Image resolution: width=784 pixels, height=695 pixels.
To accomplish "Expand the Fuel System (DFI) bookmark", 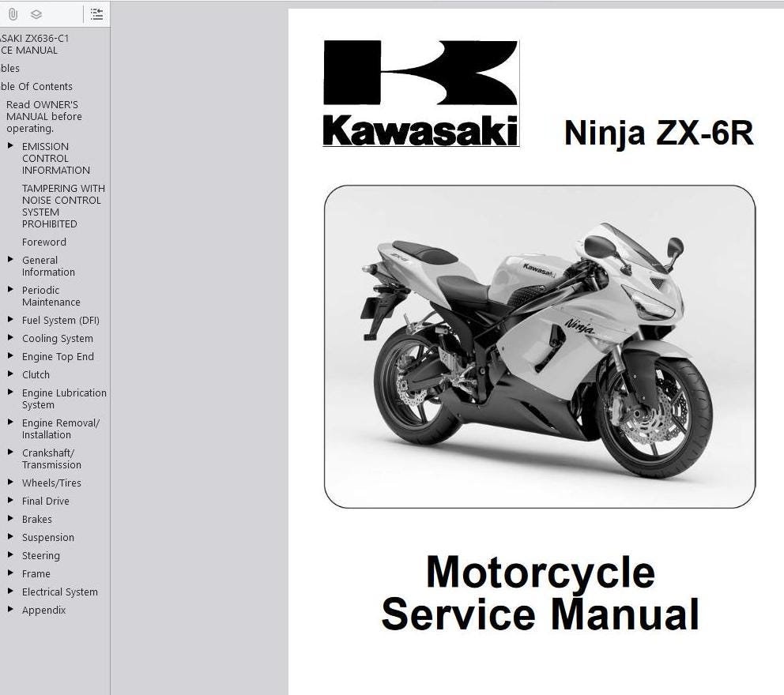I will 10,320.
